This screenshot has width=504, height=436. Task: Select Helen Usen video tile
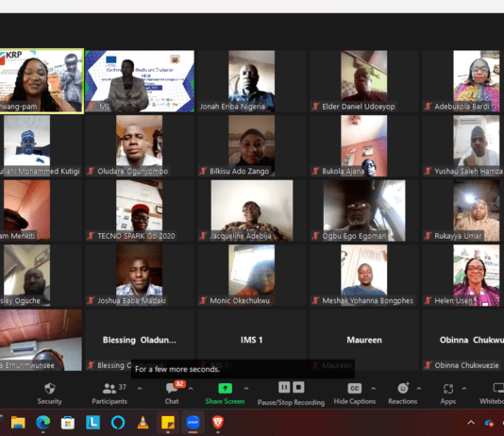pyautogui.click(x=462, y=275)
